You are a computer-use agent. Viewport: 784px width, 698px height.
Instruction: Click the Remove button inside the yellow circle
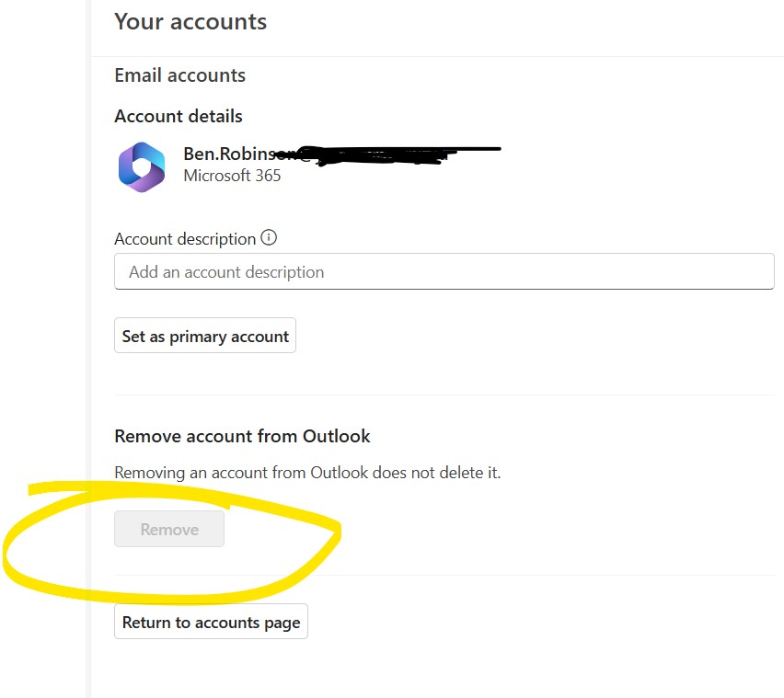169,529
